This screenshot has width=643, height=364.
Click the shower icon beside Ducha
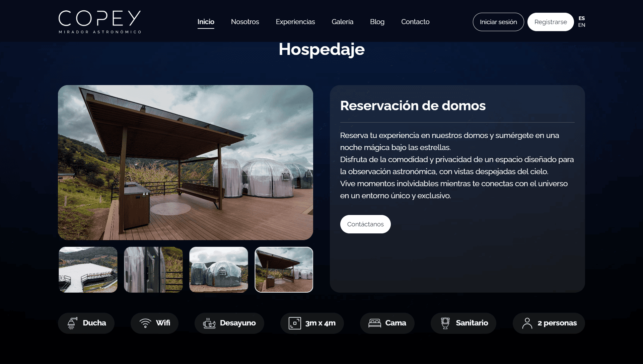pyautogui.click(x=72, y=323)
